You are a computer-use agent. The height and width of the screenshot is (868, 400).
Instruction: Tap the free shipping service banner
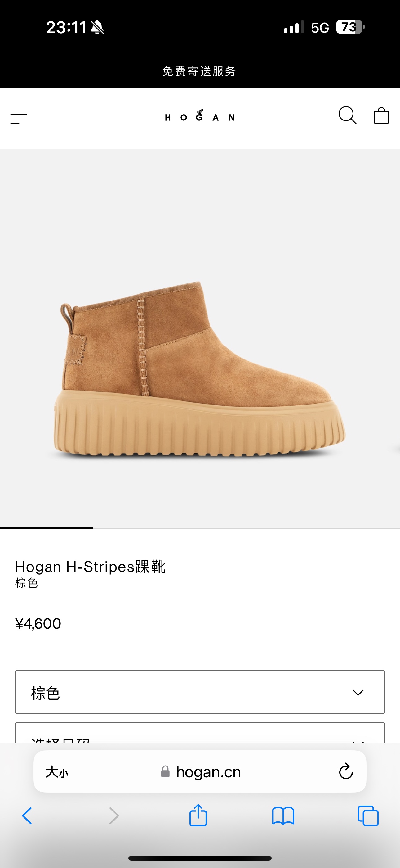point(199,71)
